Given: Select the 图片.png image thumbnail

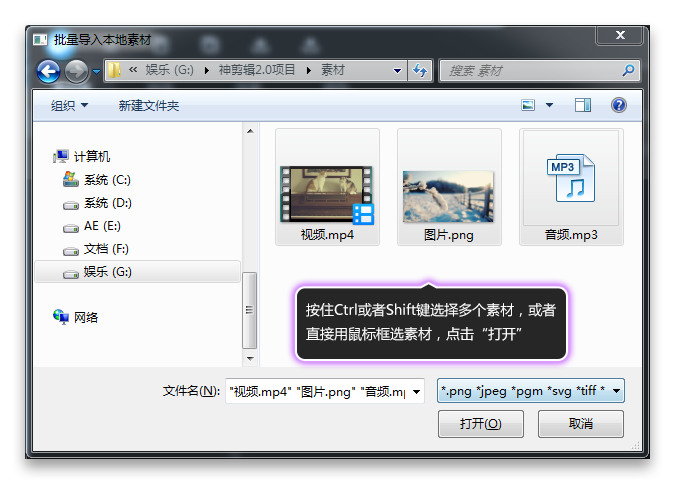Looking at the screenshot, I should [448, 196].
